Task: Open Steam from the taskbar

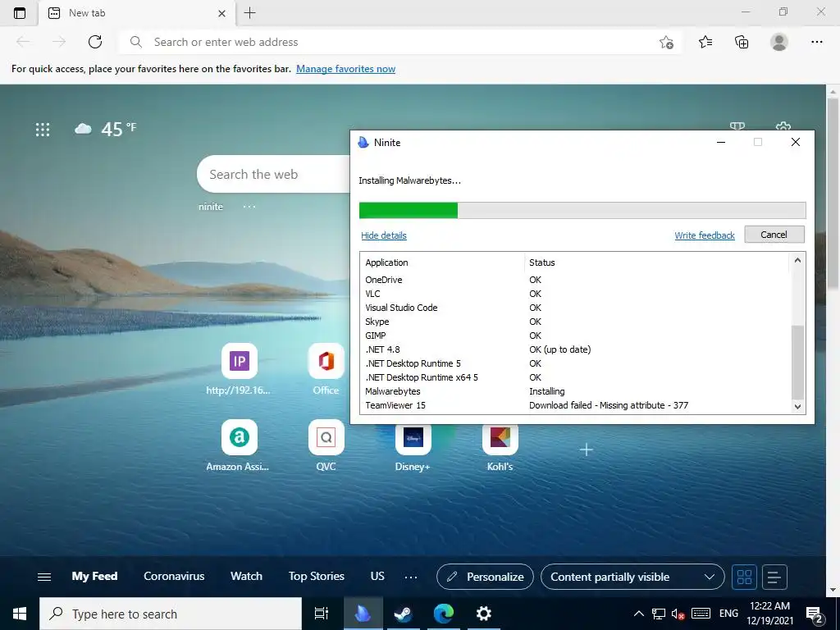Action: (404, 614)
